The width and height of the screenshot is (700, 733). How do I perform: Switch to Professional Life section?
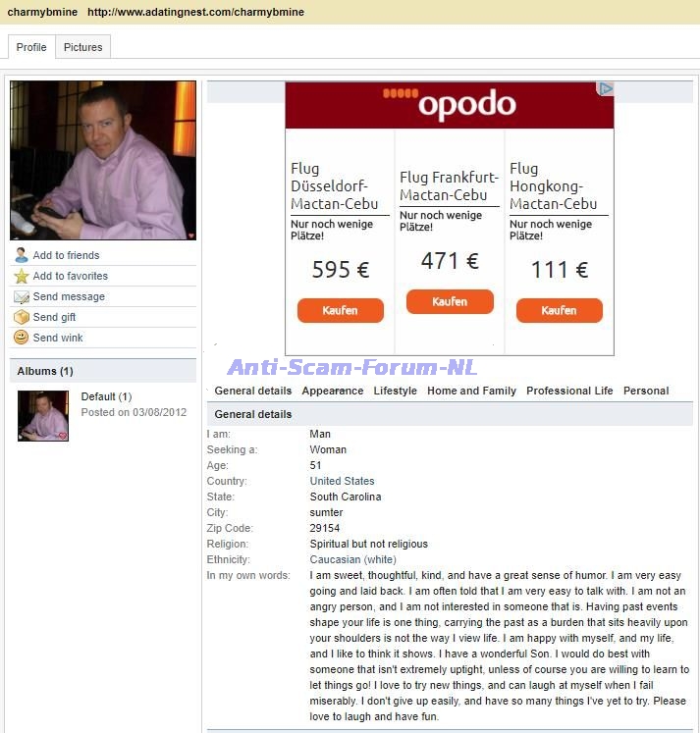click(x=569, y=391)
